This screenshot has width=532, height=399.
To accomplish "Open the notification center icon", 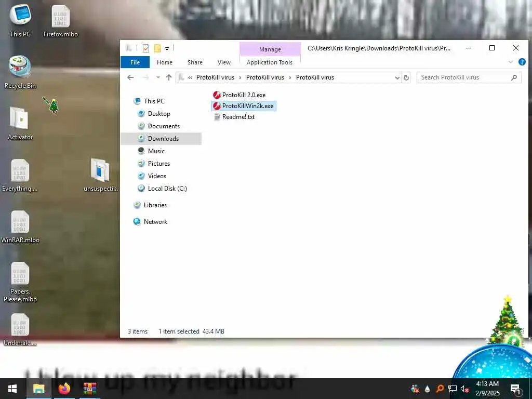I will pos(516,389).
